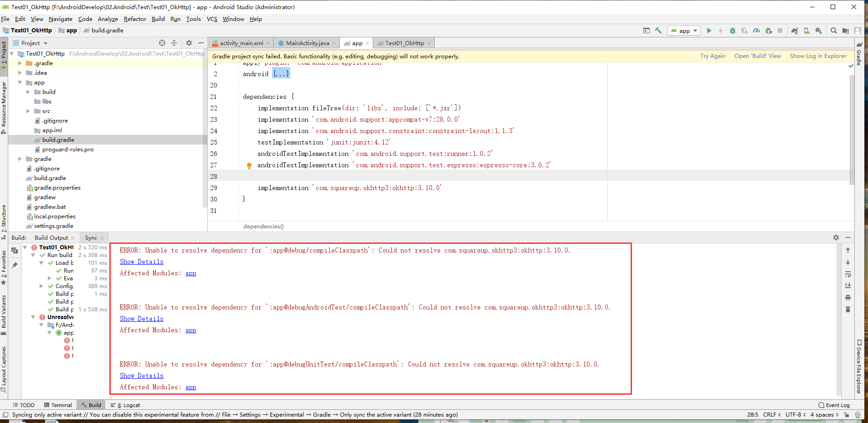Viewport: 868px width, 423px height.
Task: Open the Profile app gauge icon
Action: pos(756,31)
